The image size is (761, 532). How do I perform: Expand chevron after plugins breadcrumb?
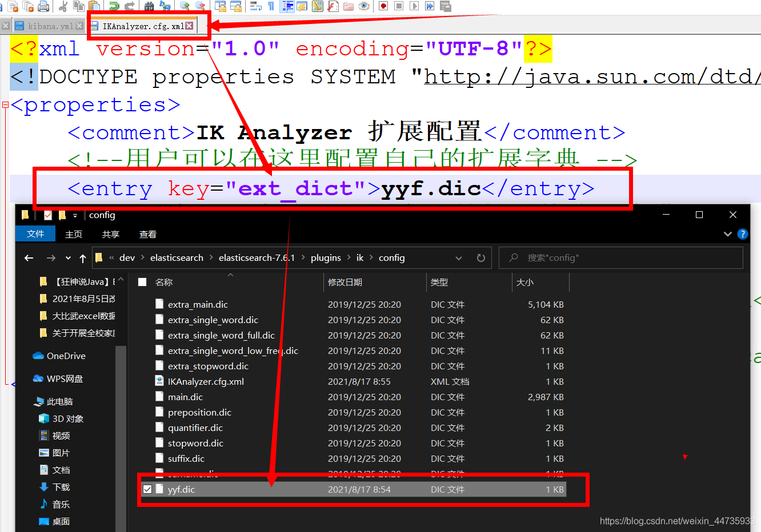349,258
